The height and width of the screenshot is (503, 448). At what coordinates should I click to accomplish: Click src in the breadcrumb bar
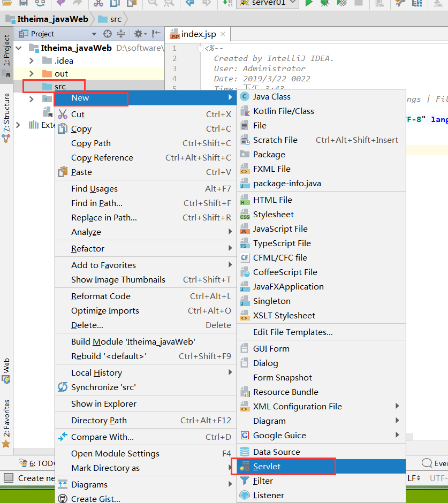coord(110,19)
